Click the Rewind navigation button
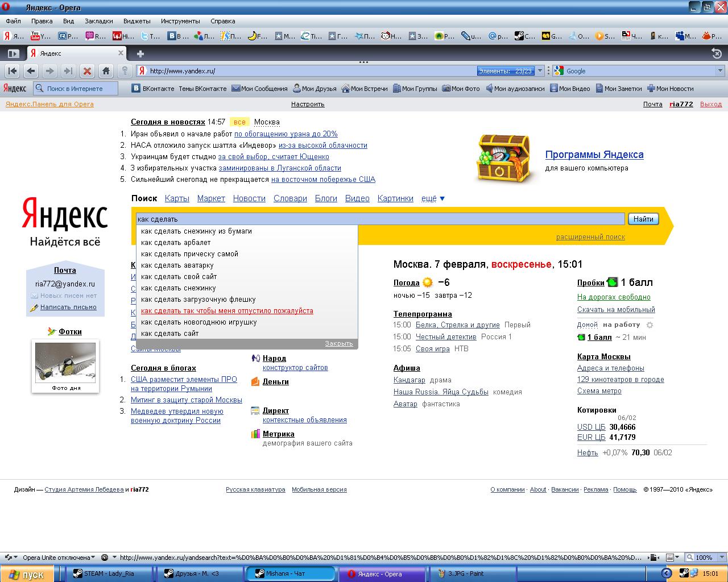 13,71
